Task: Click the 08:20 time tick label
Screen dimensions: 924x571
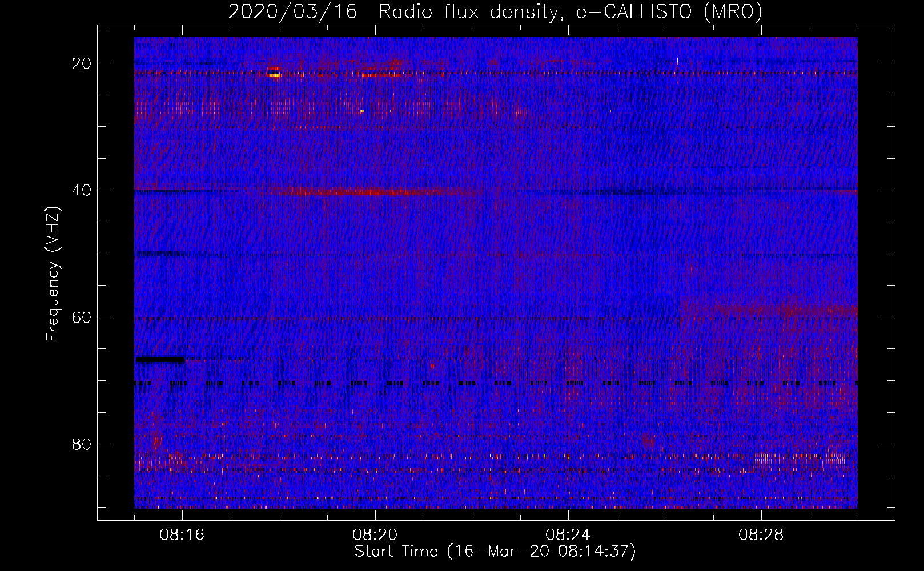Action: tap(375, 535)
